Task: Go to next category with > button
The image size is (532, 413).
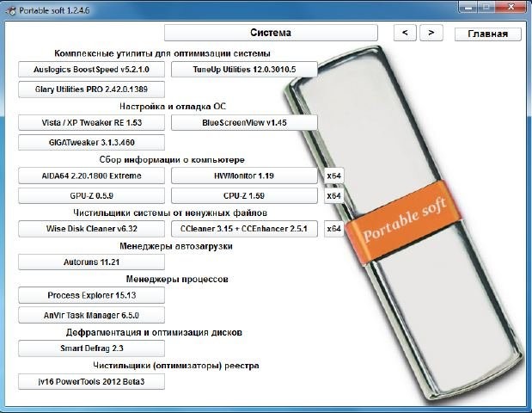Action: 431,33
